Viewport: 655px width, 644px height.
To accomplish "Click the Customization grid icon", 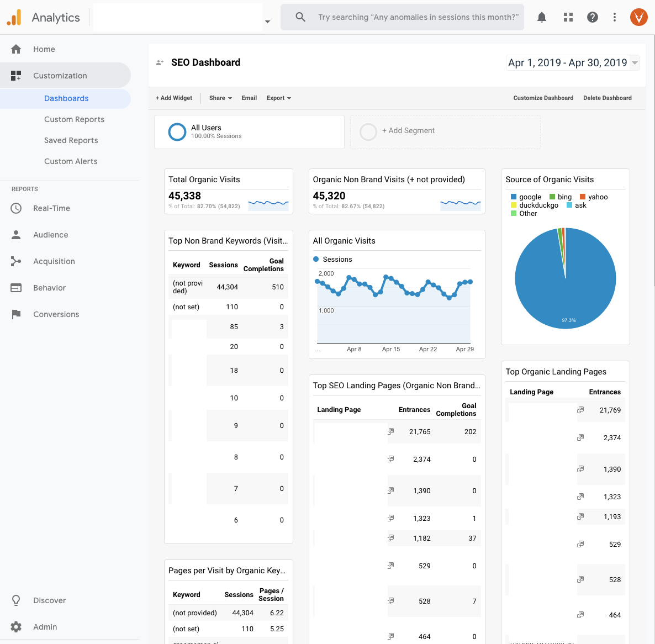I will click(x=16, y=76).
